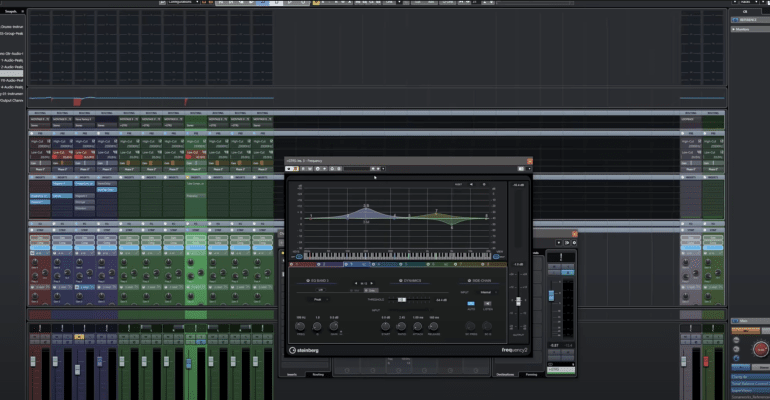Toggle the SIDE-CHAIN section power switch
This screenshot has width=770, height=400.
coord(469,281)
